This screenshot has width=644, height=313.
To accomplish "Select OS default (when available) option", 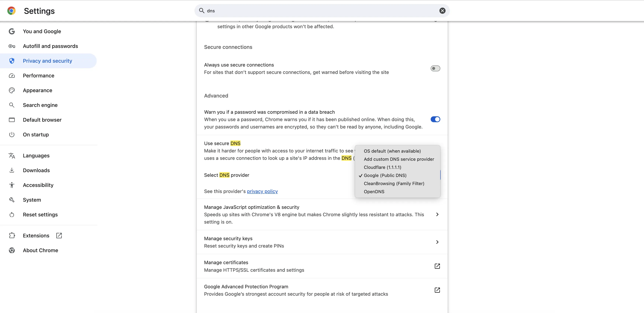I will pyautogui.click(x=397, y=151).
